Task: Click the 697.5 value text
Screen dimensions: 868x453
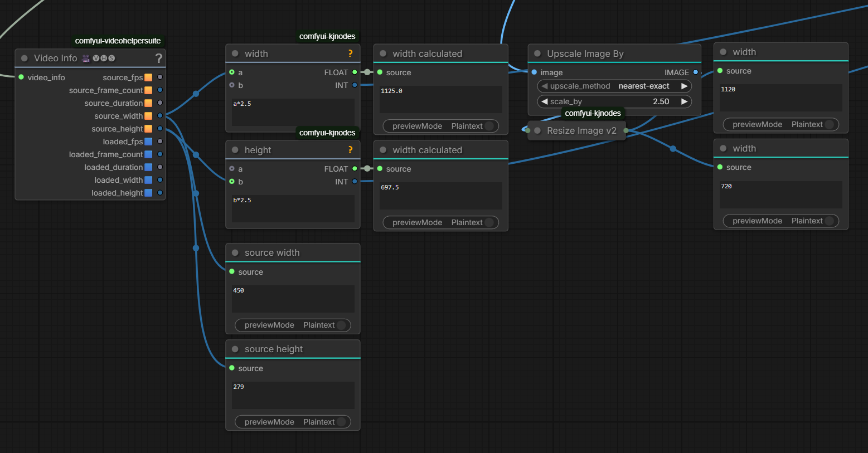Action: 390,187
